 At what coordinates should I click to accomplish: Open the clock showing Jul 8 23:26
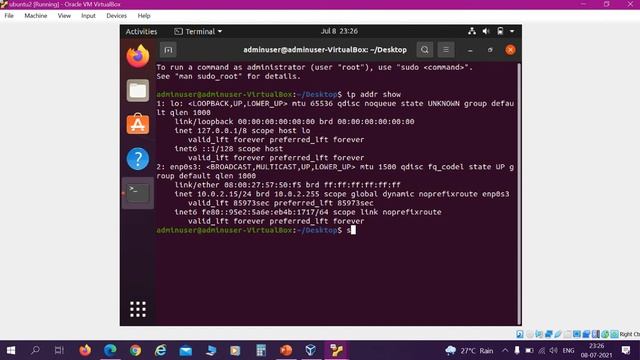point(339,31)
